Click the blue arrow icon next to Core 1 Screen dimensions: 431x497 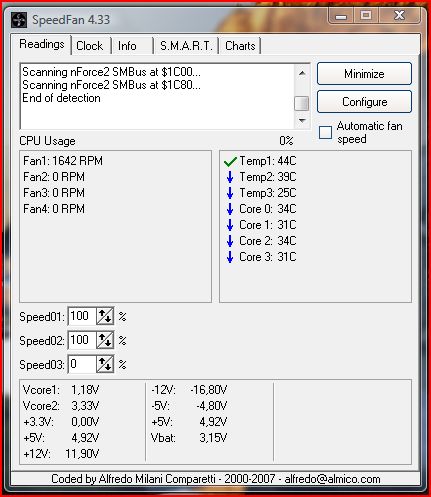230,225
